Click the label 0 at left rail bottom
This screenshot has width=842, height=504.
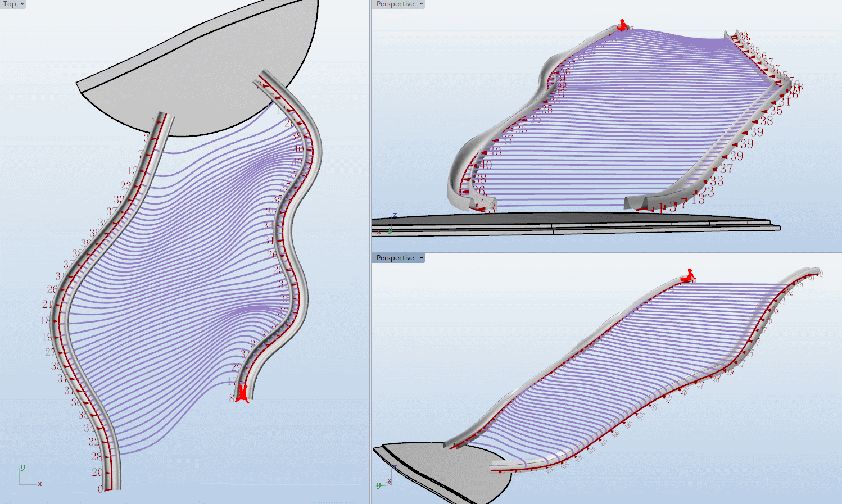pyautogui.click(x=100, y=489)
